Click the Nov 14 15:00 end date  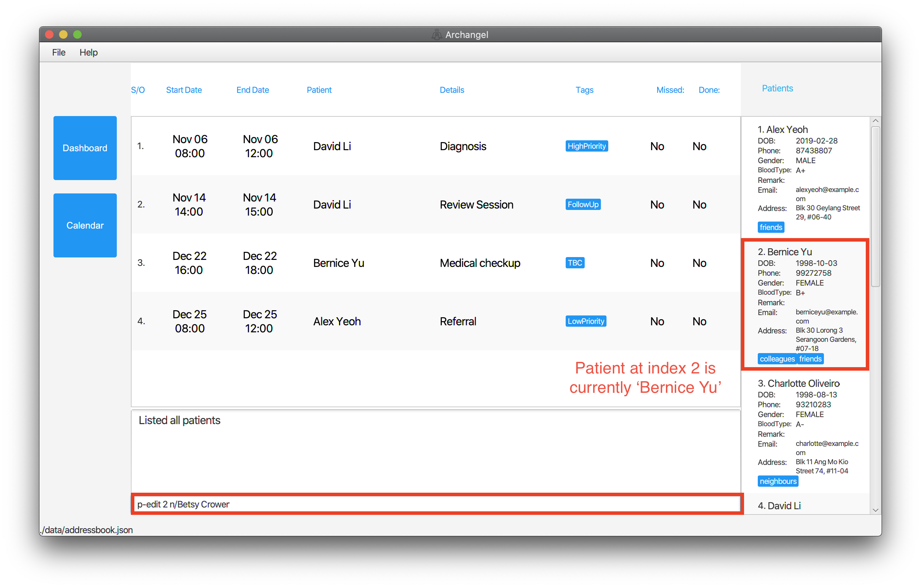[259, 205]
